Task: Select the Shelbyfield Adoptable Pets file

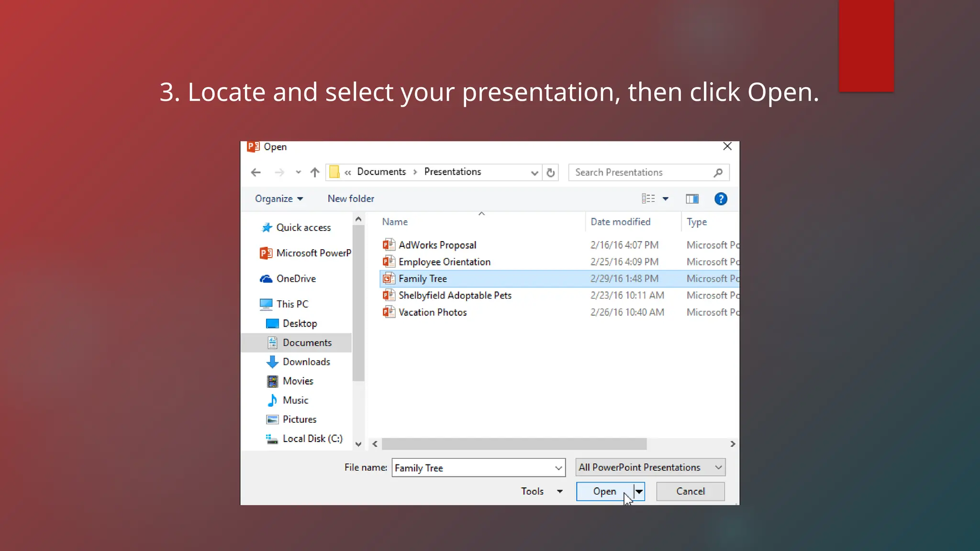Action: (559, 296)
